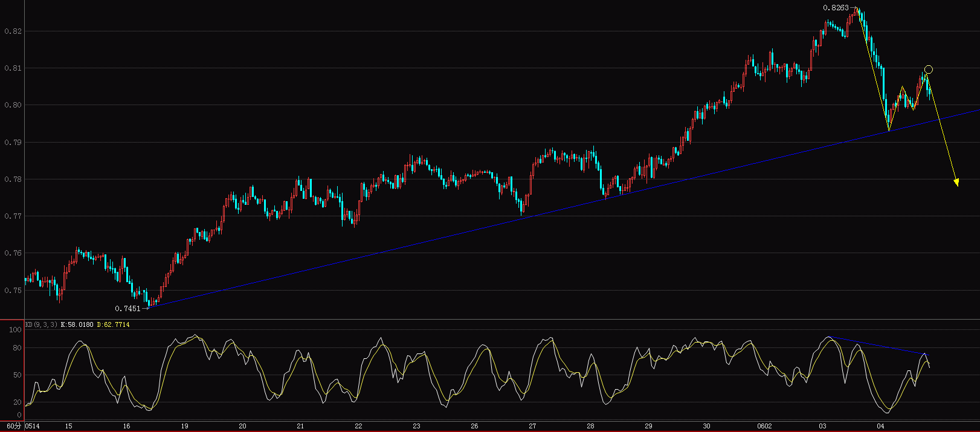Click the 0.7451 low price label
This screenshot has width=980, height=432.
click(x=127, y=308)
